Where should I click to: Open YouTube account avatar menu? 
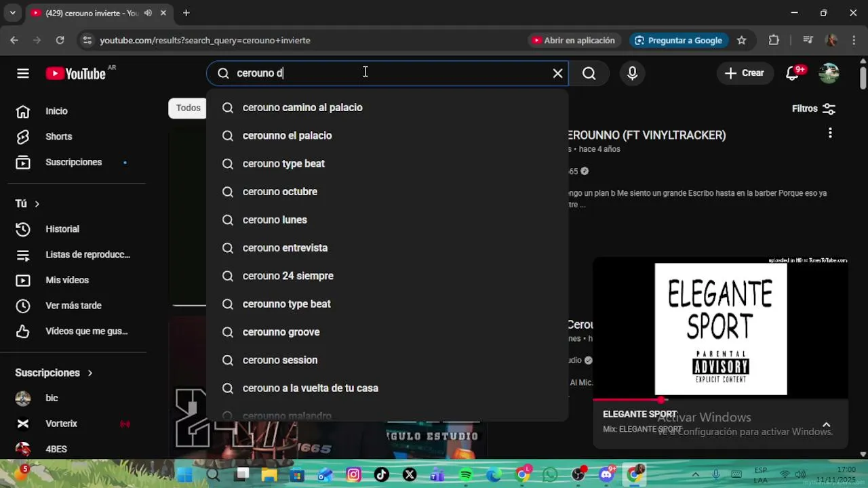point(829,73)
